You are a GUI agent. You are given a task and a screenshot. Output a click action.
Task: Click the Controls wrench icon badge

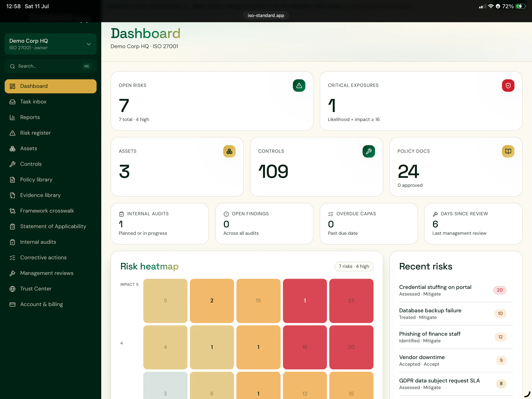pyautogui.click(x=369, y=151)
